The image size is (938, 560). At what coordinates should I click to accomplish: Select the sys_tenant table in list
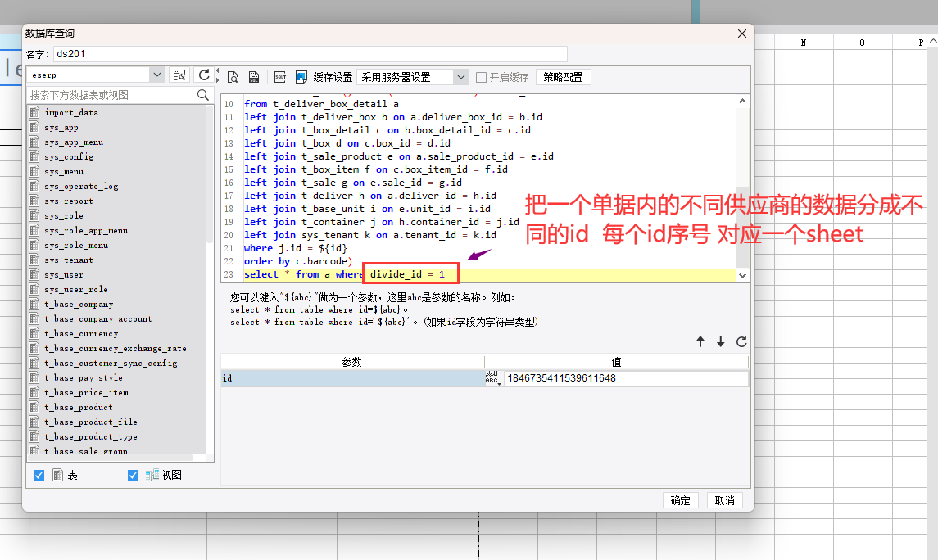(68, 260)
